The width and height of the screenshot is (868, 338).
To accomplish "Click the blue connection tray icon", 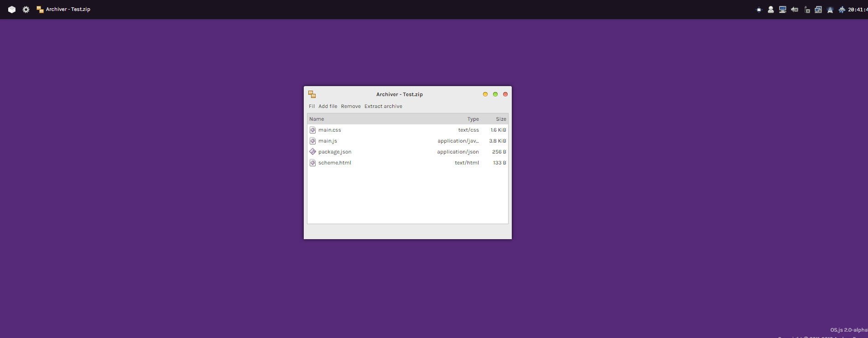I will pos(842,10).
